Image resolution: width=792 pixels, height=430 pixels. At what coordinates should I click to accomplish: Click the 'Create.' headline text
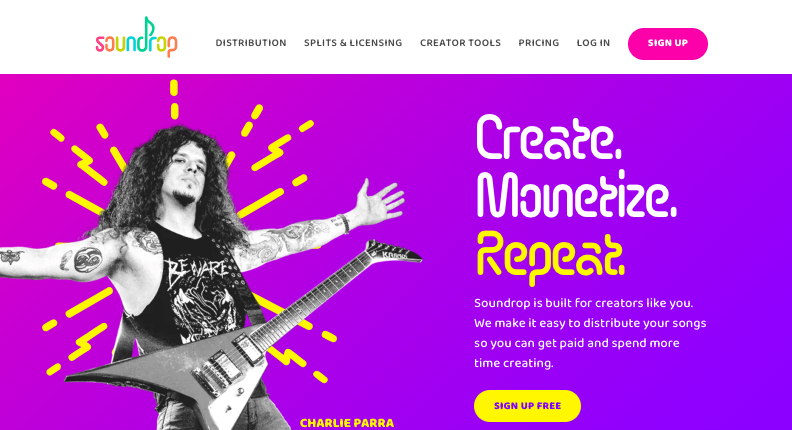[x=549, y=138]
